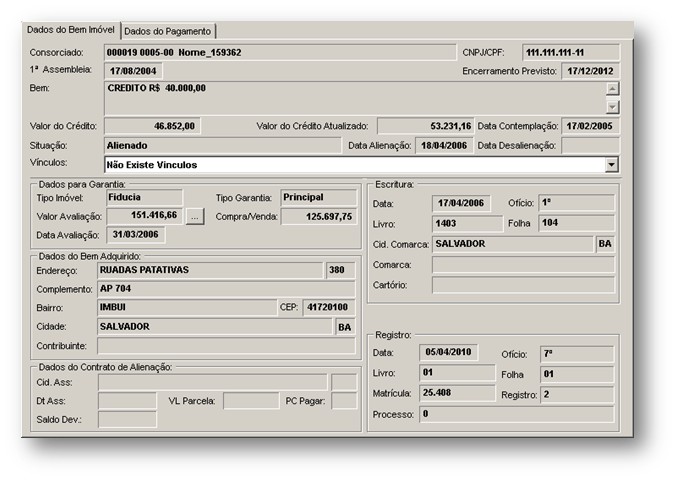
Task: Click the Complemento field AP 704
Action: pyautogui.click(x=226, y=289)
